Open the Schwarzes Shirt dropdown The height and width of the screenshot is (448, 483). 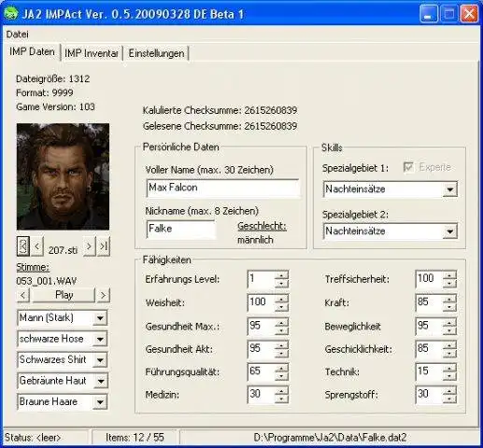click(x=100, y=360)
